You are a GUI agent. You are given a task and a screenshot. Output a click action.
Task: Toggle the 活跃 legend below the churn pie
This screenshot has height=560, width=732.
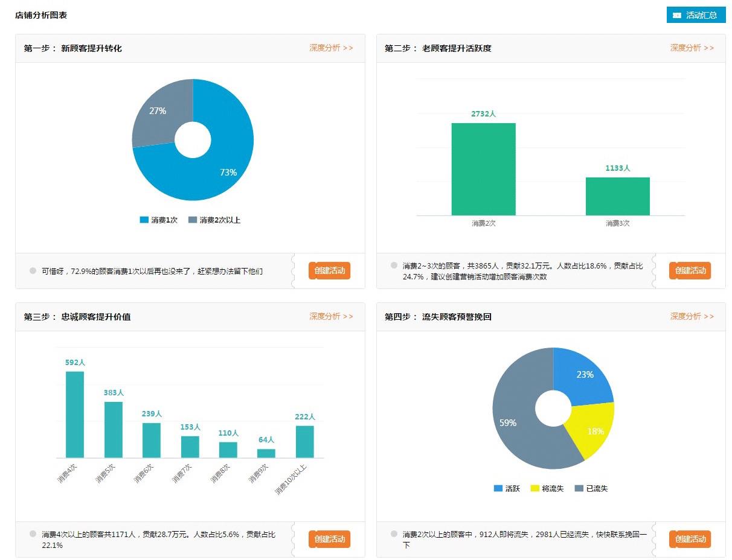507,489
